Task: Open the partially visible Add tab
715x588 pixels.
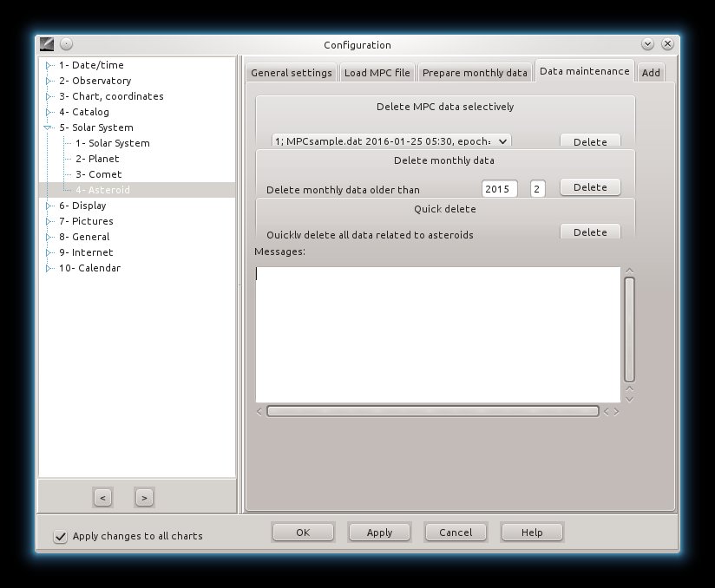Action: click(651, 73)
